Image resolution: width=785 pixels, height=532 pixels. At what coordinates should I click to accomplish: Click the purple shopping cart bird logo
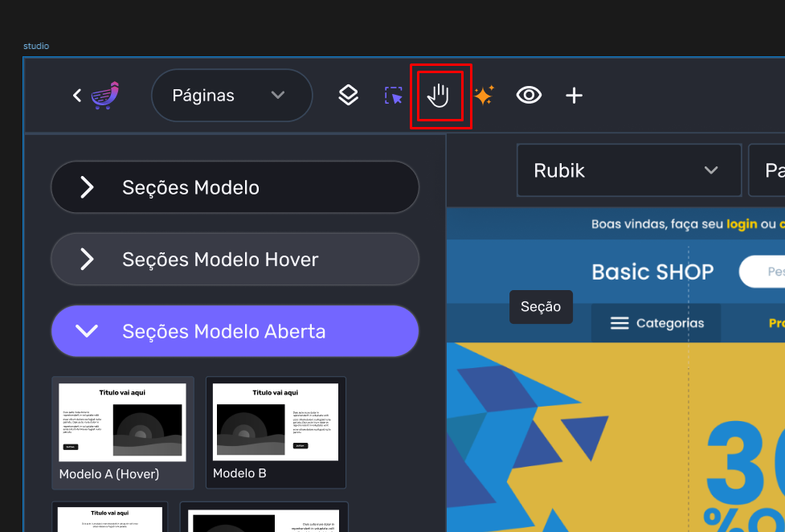click(105, 96)
